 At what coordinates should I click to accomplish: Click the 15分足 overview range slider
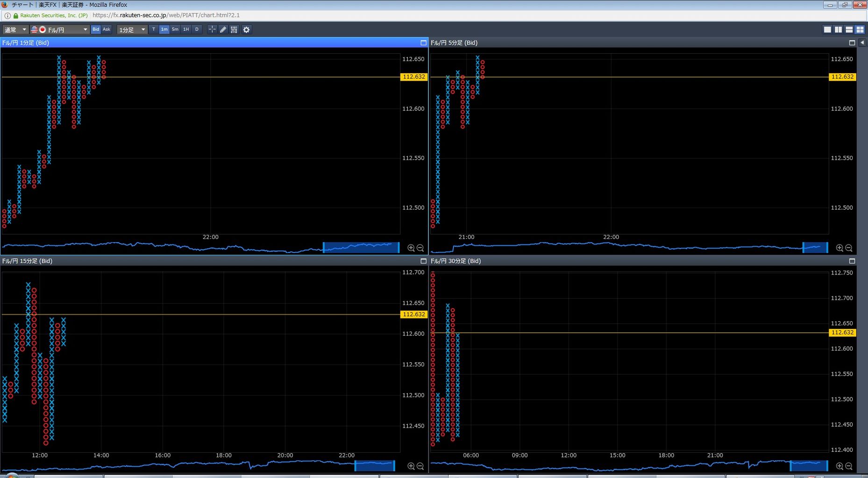(x=375, y=465)
